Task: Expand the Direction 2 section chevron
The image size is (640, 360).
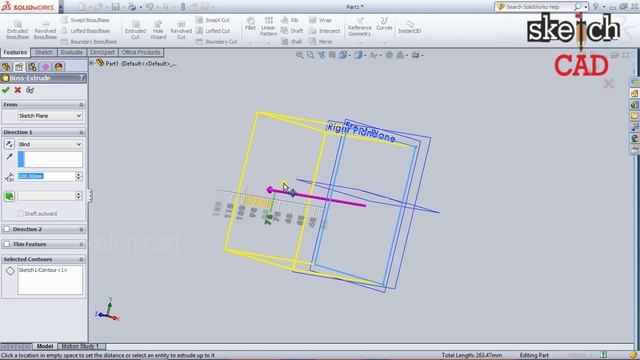Action: click(81, 229)
